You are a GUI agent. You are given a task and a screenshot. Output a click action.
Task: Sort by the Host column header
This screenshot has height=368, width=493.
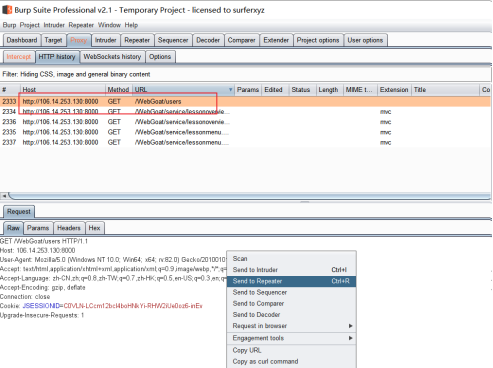tap(62, 90)
